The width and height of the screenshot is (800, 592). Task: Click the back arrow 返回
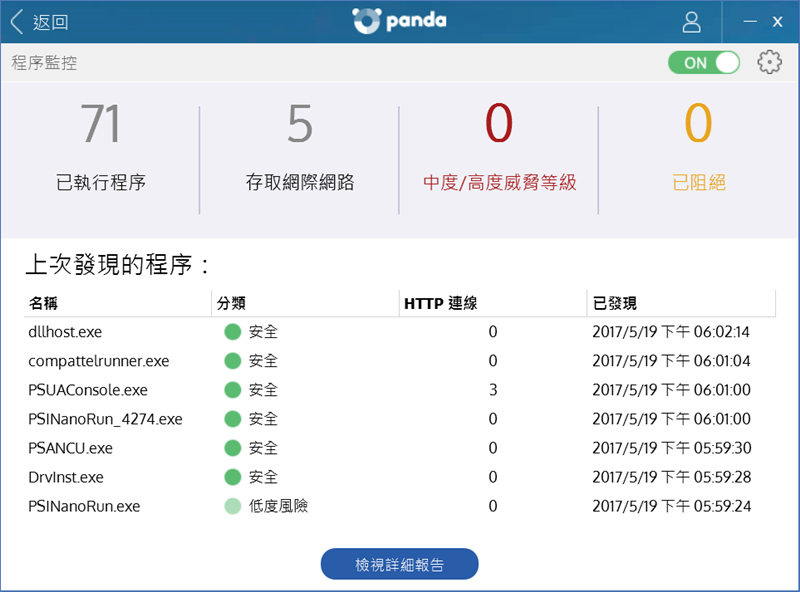point(40,22)
